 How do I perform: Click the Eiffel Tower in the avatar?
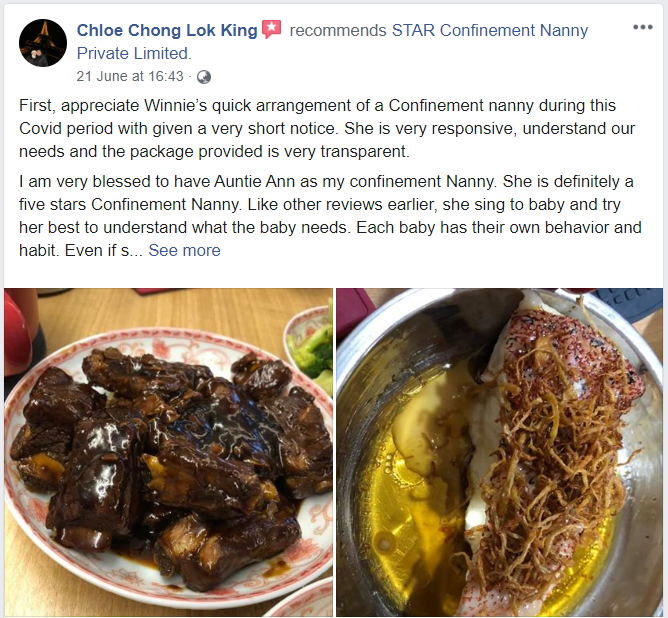click(x=44, y=35)
